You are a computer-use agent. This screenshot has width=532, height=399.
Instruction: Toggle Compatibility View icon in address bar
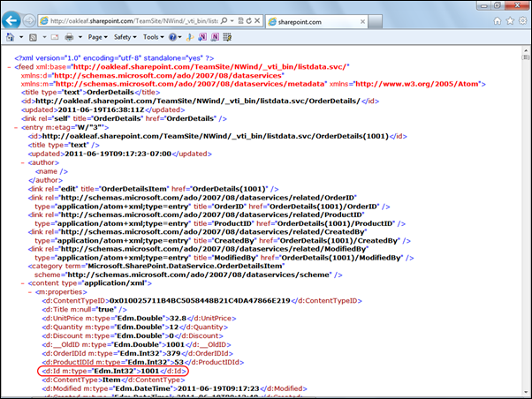(240, 20)
